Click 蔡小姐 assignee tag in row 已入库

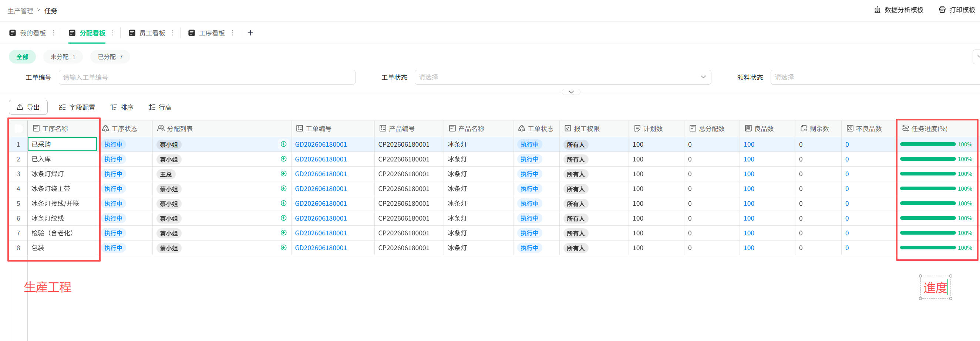169,160
